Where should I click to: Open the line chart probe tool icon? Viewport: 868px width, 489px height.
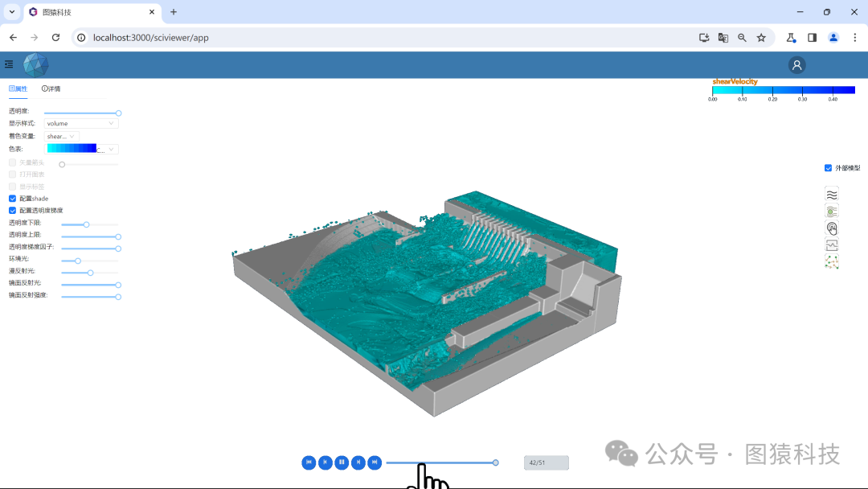click(x=832, y=244)
